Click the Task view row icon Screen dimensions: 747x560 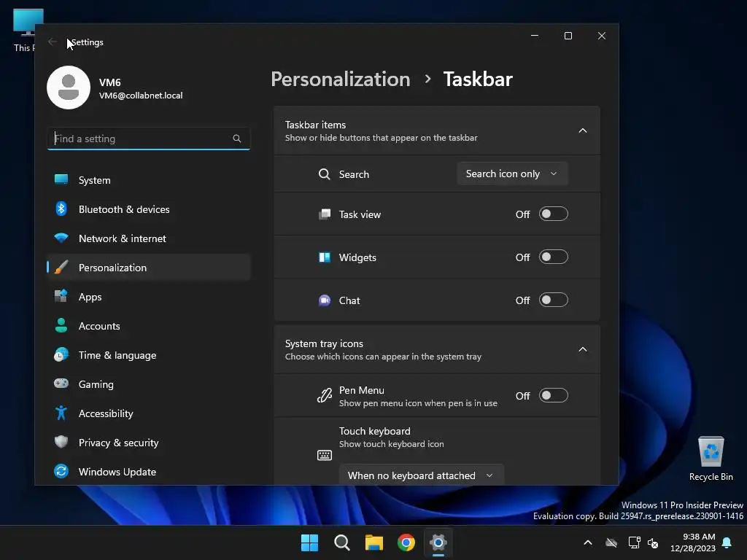(x=325, y=214)
